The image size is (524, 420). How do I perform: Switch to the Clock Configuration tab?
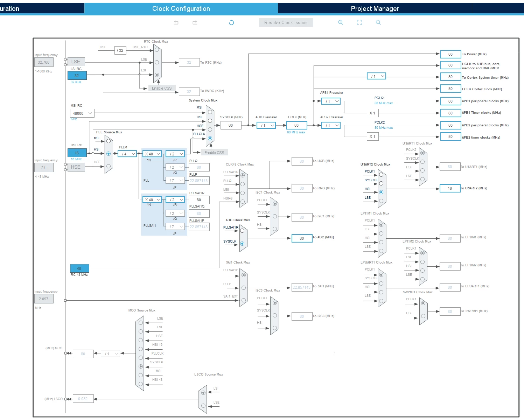pyautogui.click(x=181, y=8)
